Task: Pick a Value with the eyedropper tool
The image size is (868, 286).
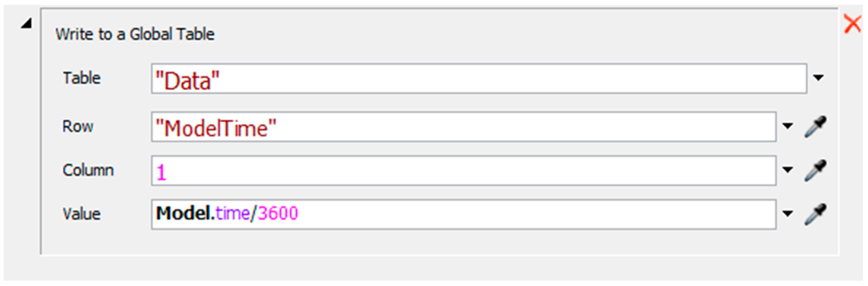Action: (x=815, y=214)
